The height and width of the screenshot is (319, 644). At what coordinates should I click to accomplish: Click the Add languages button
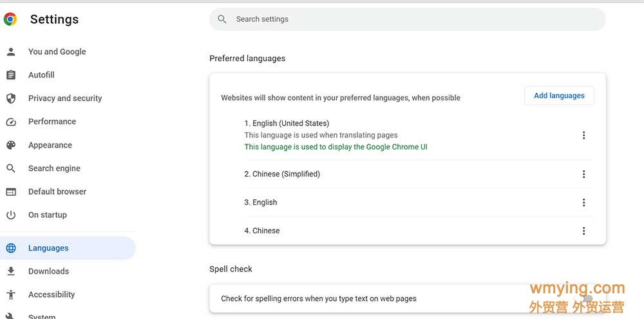click(559, 96)
